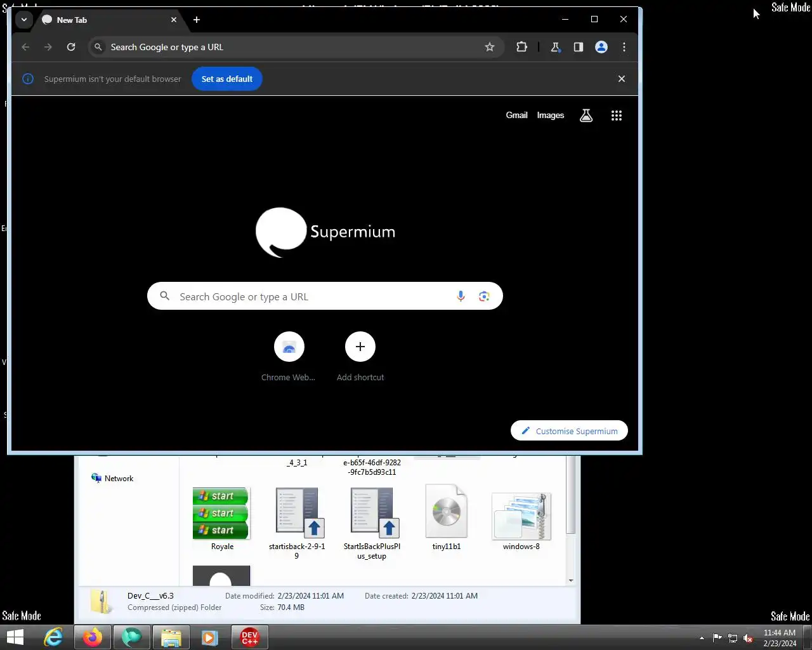
Task: Click the Supermium logo
Action: (x=325, y=232)
